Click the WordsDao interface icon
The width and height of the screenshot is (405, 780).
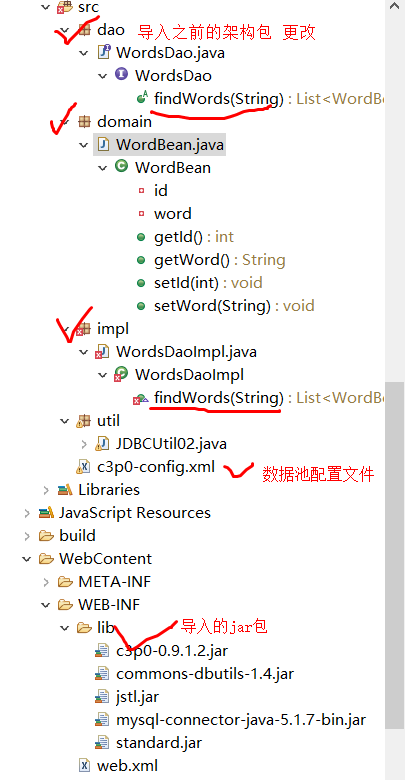[121, 75]
